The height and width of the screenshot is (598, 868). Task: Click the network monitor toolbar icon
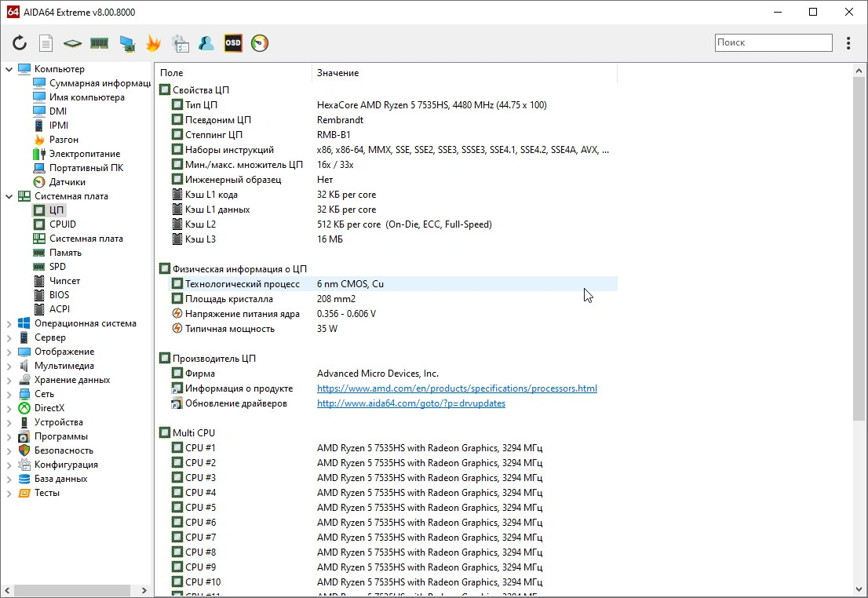pyautogui.click(x=127, y=43)
